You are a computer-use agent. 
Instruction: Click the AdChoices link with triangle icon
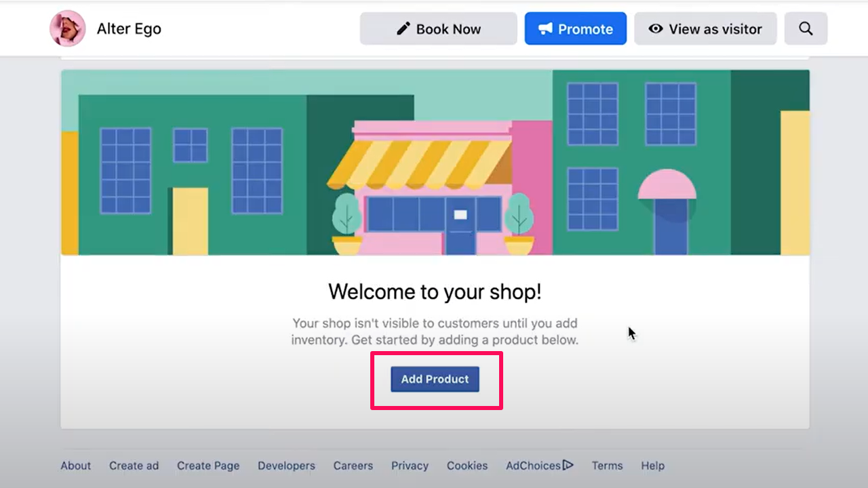point(539,466)
